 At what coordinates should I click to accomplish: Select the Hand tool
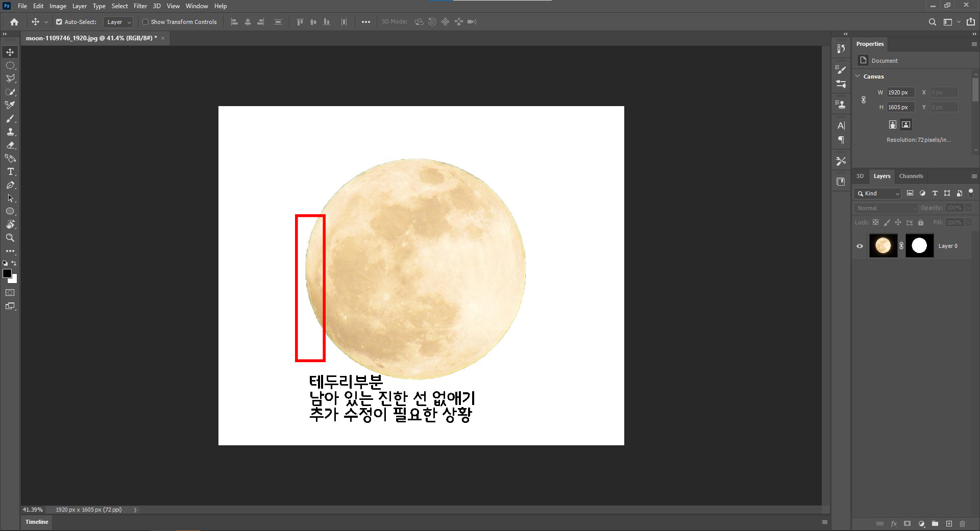10,224
